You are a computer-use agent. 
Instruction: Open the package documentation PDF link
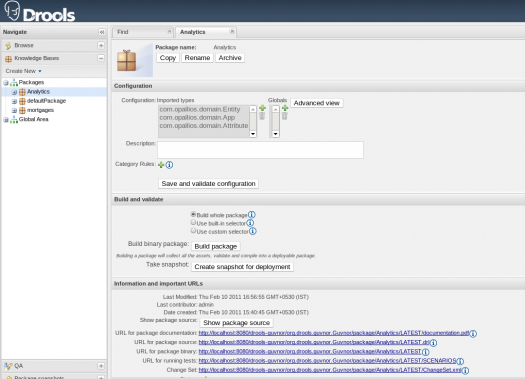click(x=334, y=333)
